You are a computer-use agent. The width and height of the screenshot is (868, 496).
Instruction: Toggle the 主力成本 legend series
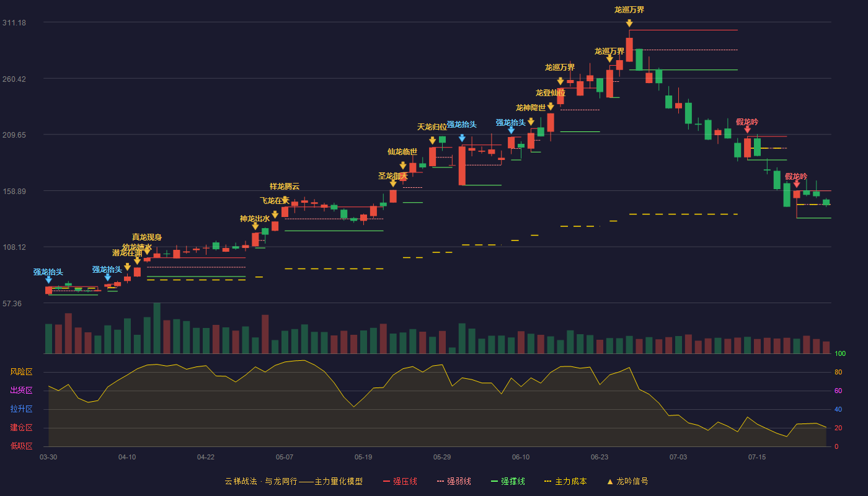click(565, 481)
